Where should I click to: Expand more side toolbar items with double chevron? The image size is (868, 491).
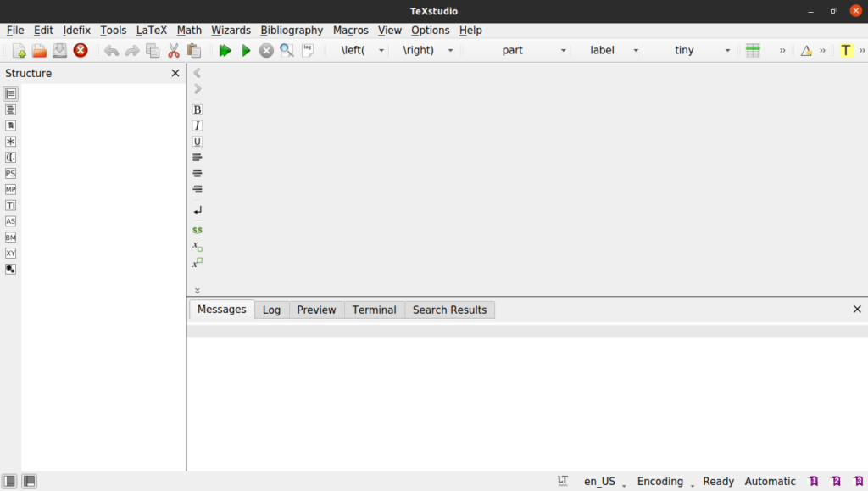pos(197,290)
